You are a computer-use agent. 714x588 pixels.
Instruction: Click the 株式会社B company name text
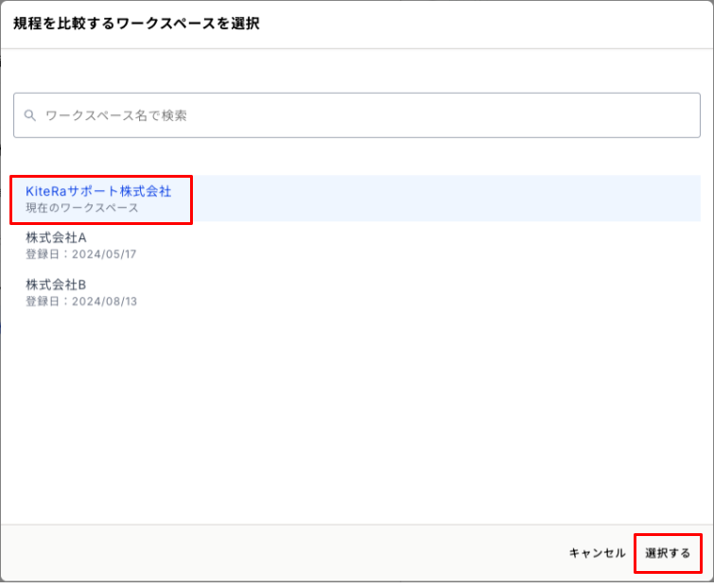pos(56,285)
